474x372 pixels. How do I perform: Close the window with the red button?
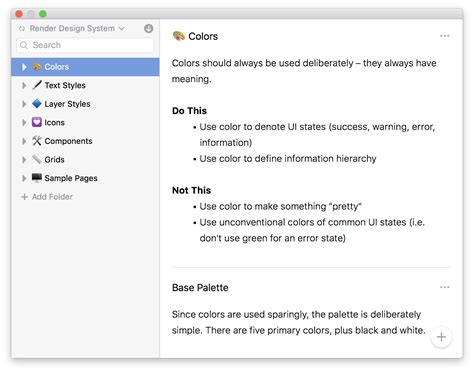(x=19, y=14)
